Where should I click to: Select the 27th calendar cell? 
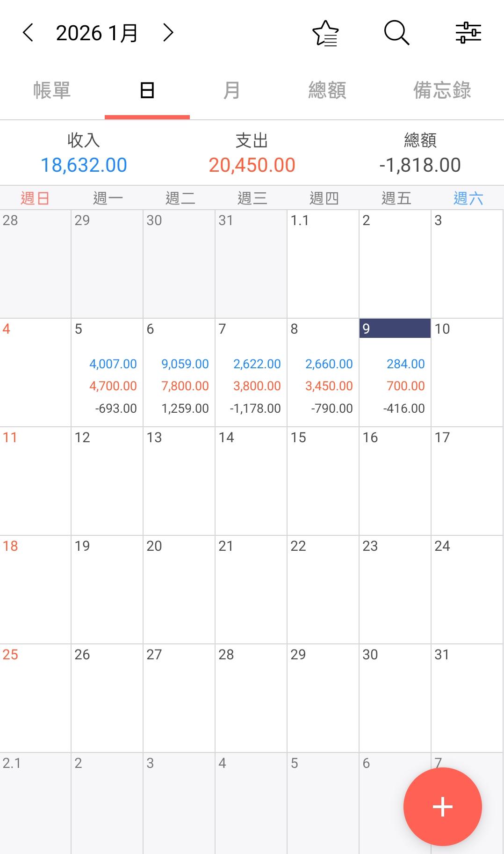tap(179, 698)
